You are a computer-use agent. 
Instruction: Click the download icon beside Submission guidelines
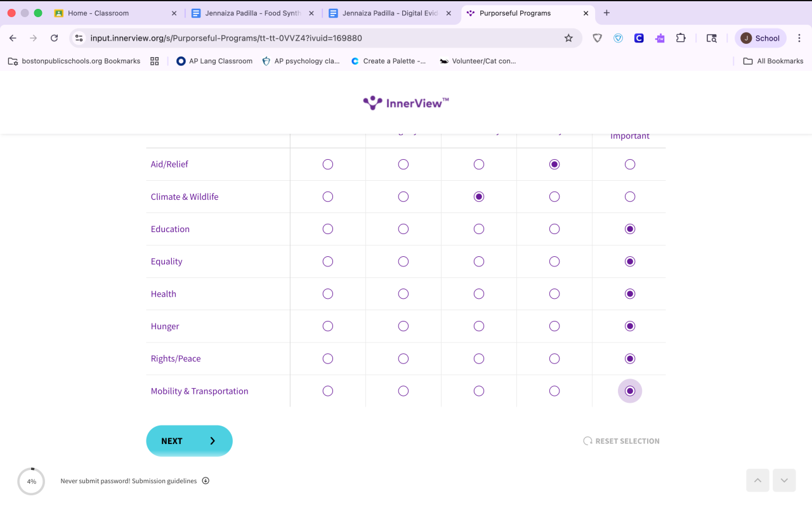pyautogui.click(x=206, y=481)
